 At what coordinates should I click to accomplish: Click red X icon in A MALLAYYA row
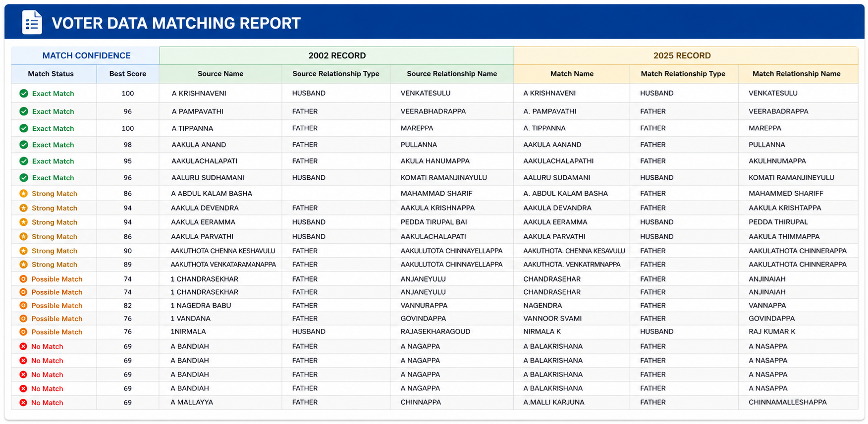[x=23, y=403]
